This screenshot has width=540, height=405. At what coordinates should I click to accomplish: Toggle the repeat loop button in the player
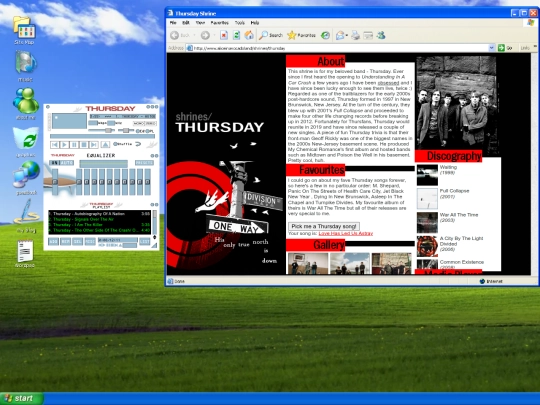click(x=138, y=144)
